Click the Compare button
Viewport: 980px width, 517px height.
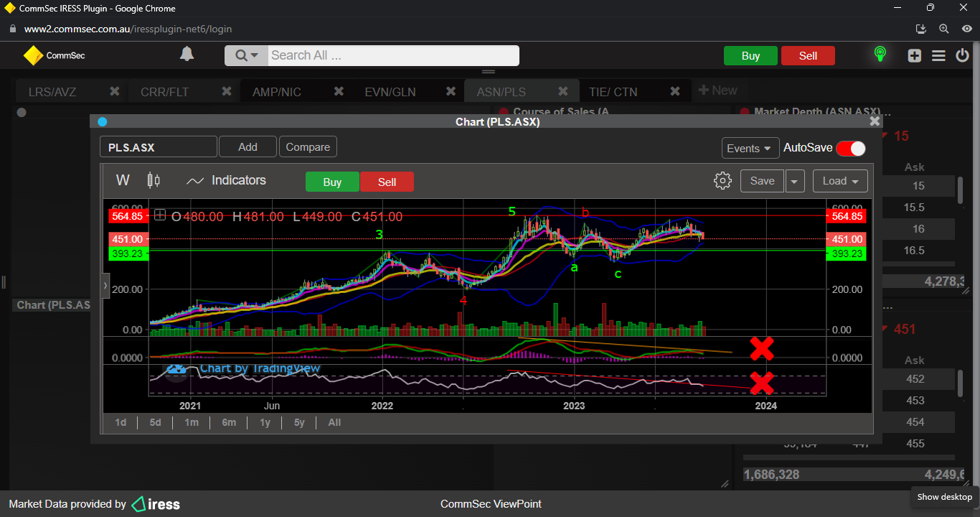(x=308, y=147)
